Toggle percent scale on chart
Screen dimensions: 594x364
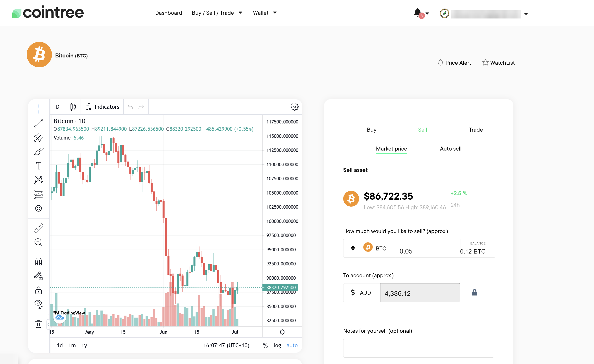266,346
